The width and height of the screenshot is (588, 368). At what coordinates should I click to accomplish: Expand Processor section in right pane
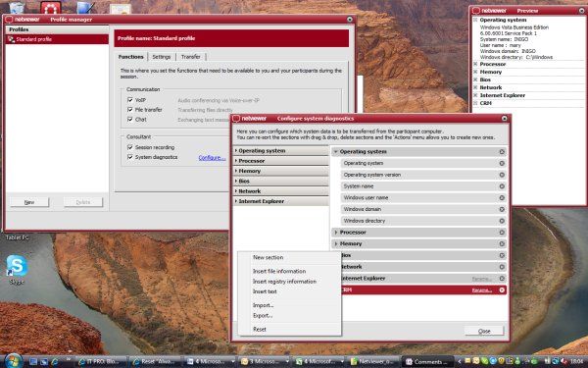coord(336,233)
